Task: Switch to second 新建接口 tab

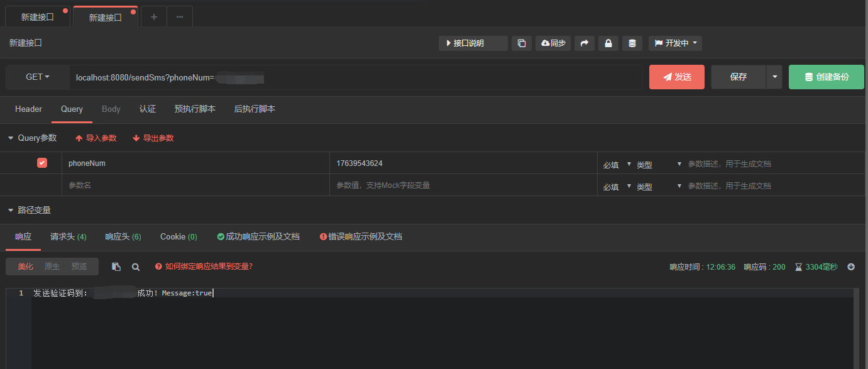Action: (105, 17)
